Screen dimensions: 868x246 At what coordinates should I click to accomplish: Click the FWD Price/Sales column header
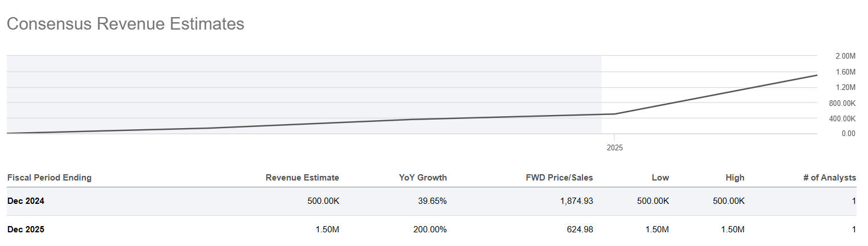560,178
